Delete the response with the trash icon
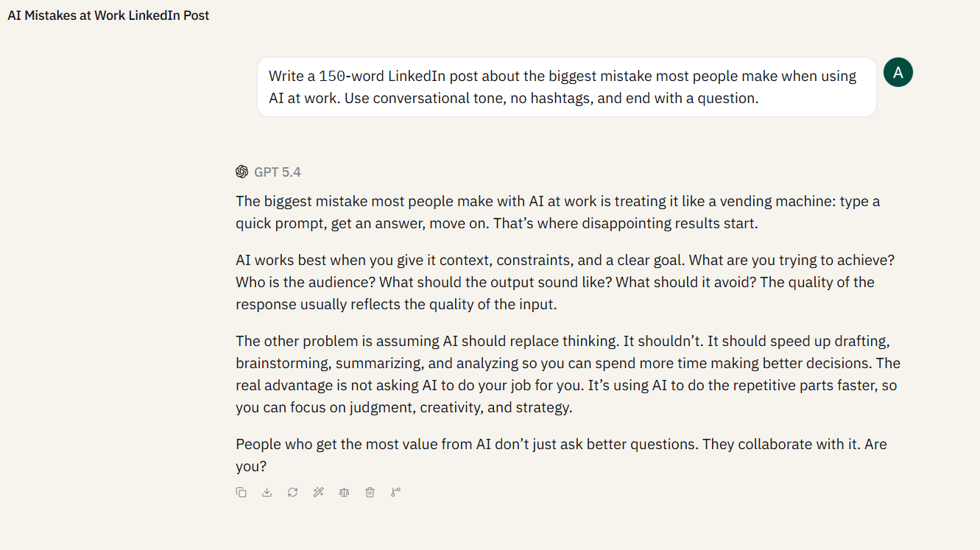This screenshot has height=550, width=980. [370, 493]
